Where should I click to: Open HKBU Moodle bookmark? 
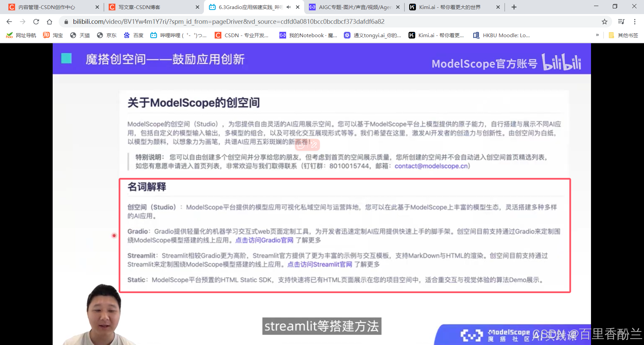click(501, 35)
